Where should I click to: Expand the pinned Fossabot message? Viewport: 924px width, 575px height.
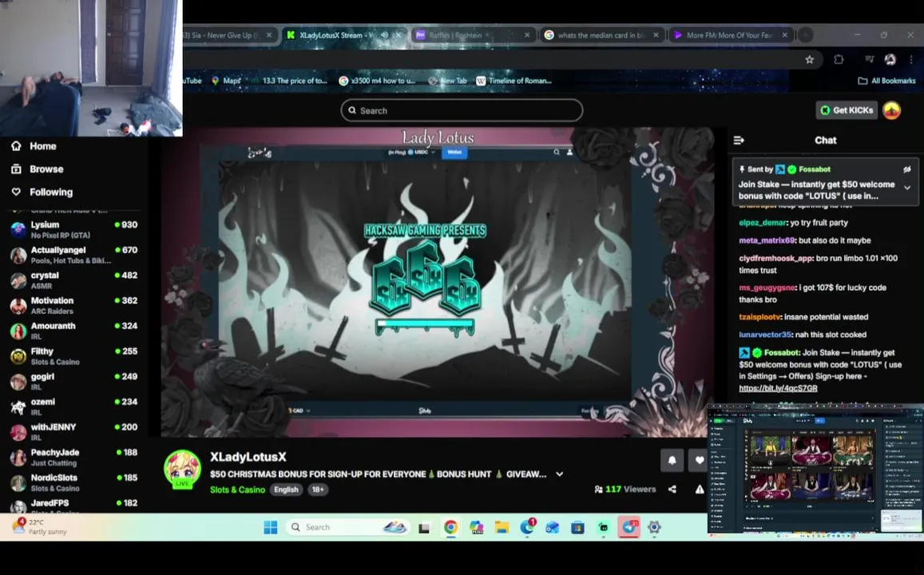907,188
